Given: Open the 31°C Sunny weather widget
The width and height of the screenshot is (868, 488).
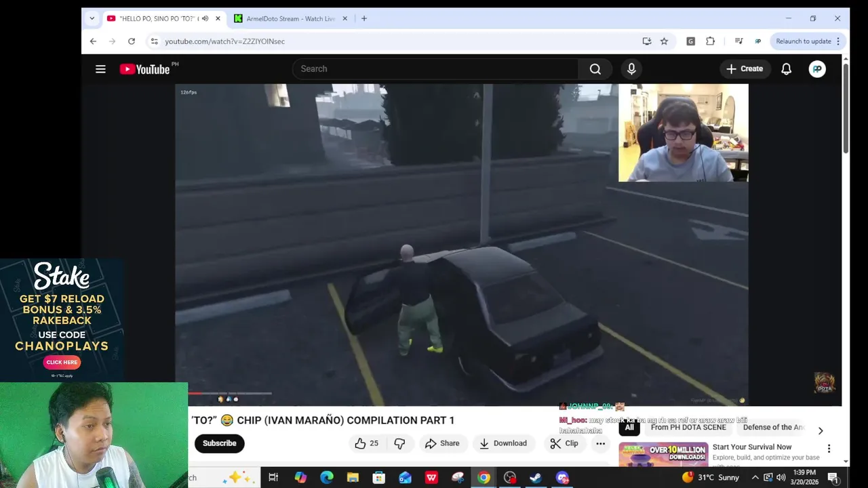Looking at the screenshot, I should coord(711,478).
